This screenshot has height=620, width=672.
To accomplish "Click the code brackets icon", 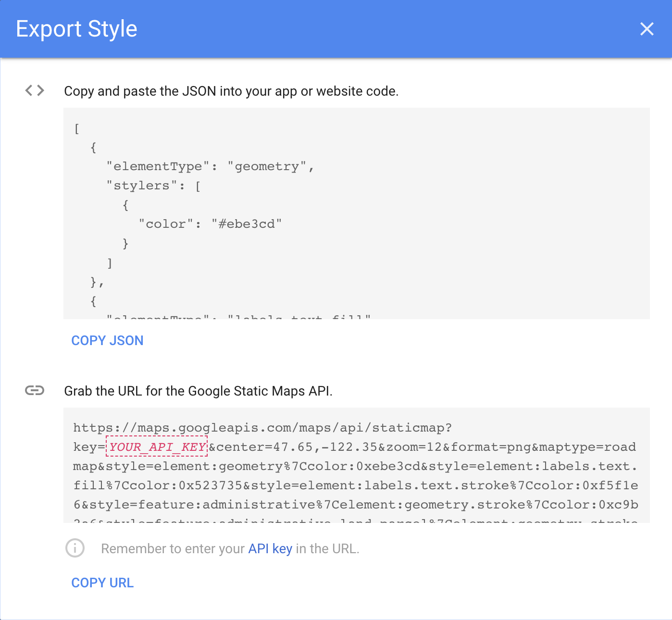I will click(x=35, y=90).
